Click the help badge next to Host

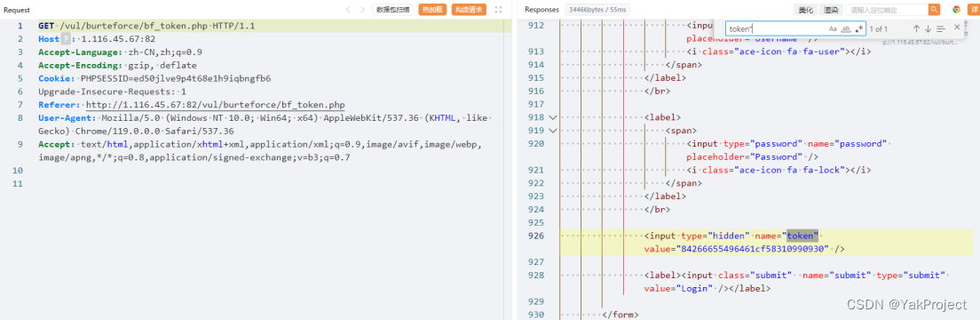pyautogui.click(x=65, y=39)
